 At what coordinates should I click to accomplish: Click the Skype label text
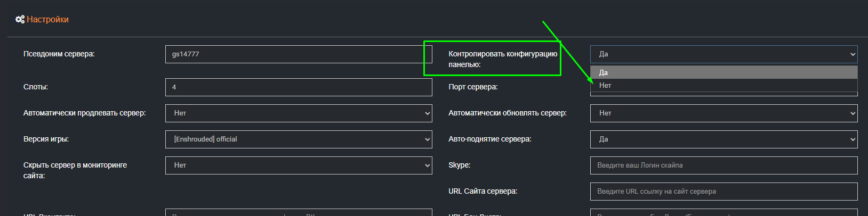click(x=459, y=165)
